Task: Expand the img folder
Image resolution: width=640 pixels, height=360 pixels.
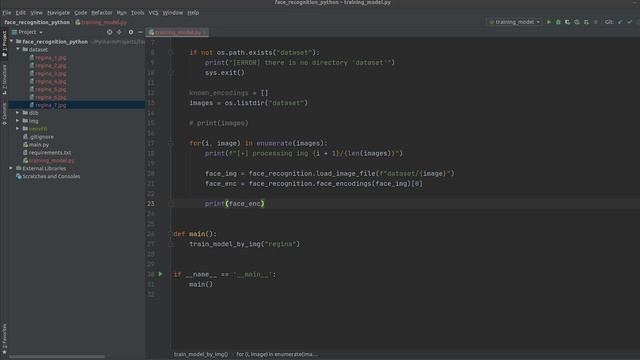Action: (18, 121)
